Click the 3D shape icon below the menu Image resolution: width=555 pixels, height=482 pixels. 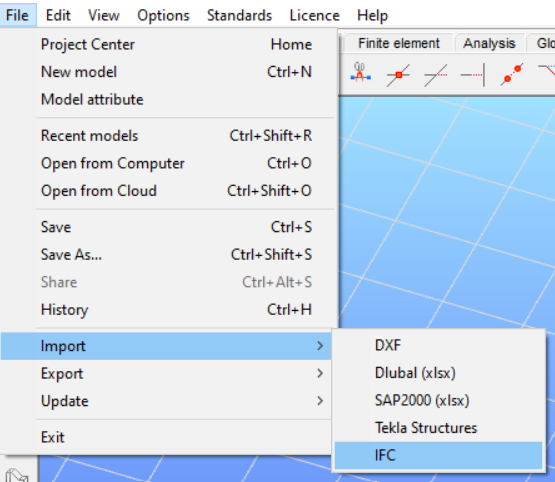[17, 475]
